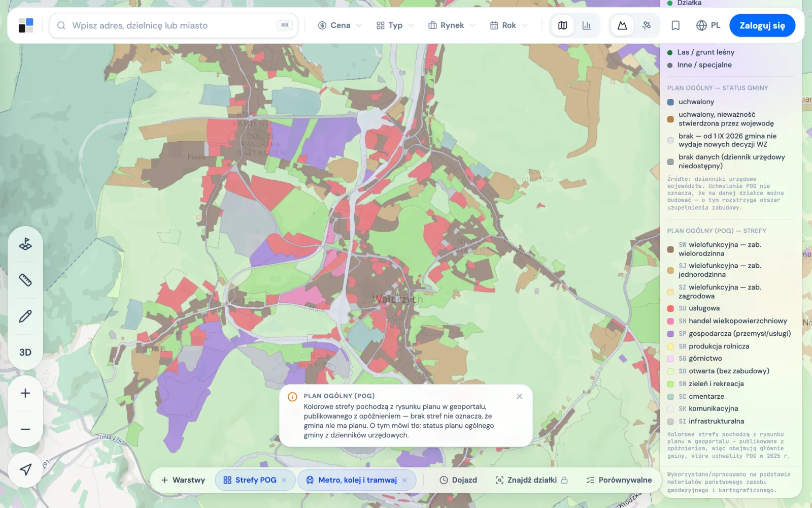Click the uchwalony blue legend swatch
812x508 pixels.
[670, 102]
